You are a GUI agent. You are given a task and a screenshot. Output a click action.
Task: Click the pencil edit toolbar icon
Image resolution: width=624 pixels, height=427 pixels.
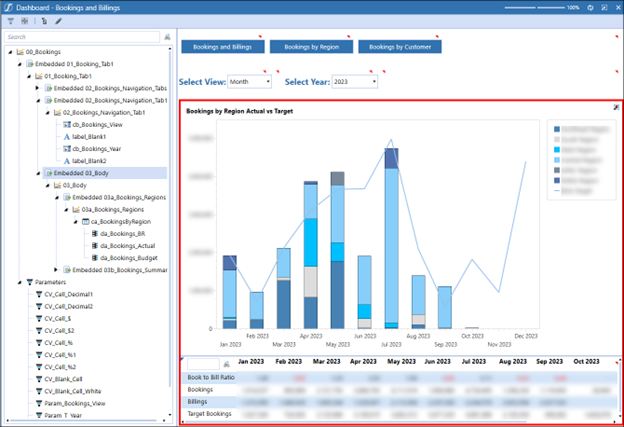click(58, 21)
